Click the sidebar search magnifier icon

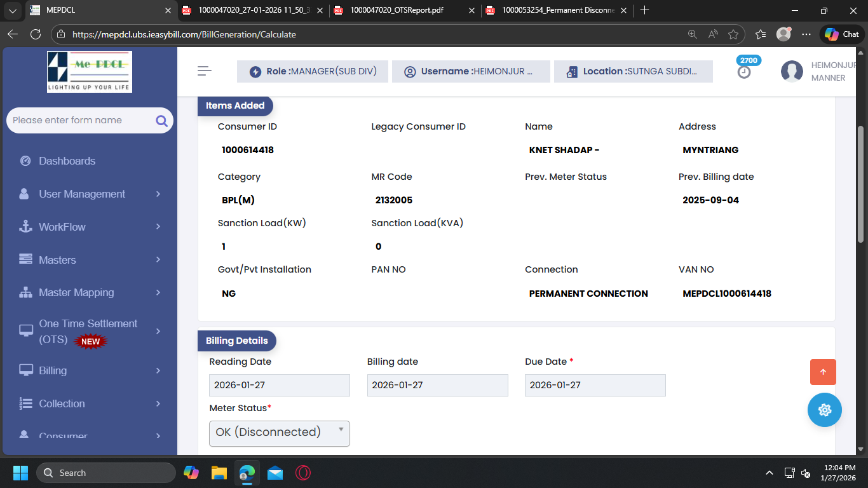tap(161, 121)
